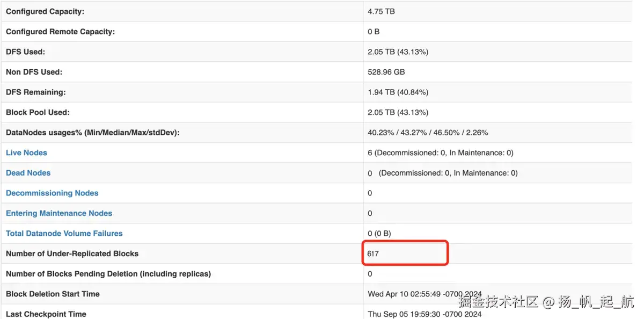Select the 4.75 TB capacity value
The width and height of the screenshot is (644, 319).
point(381,11)
